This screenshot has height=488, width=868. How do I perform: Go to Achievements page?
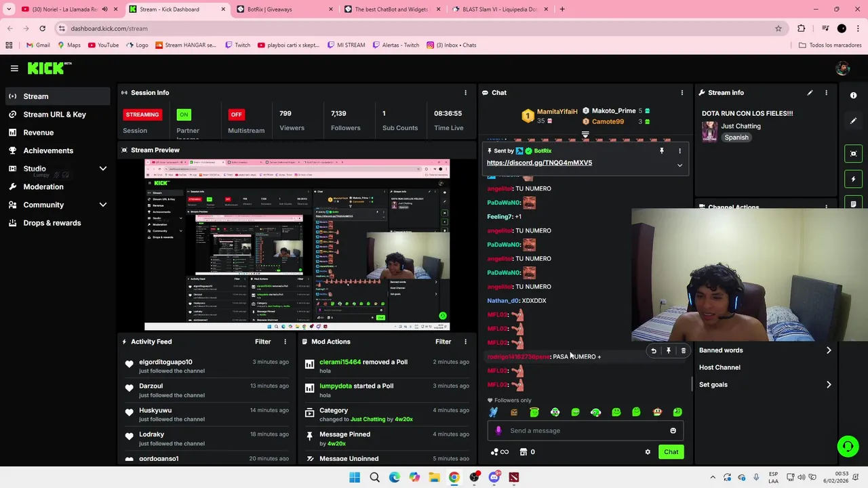(57, 150)
